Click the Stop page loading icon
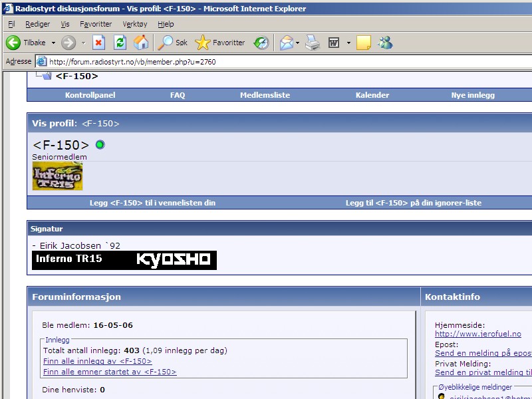532x399 pixels. (98, 43)
